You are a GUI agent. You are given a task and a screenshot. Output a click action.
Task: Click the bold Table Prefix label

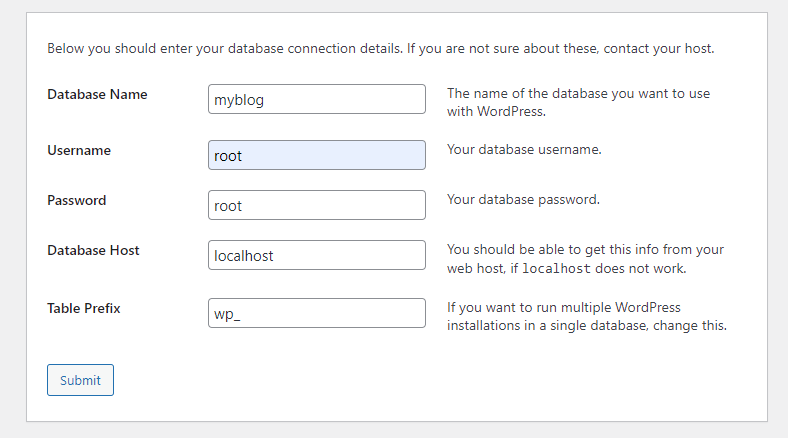[84, 308]
